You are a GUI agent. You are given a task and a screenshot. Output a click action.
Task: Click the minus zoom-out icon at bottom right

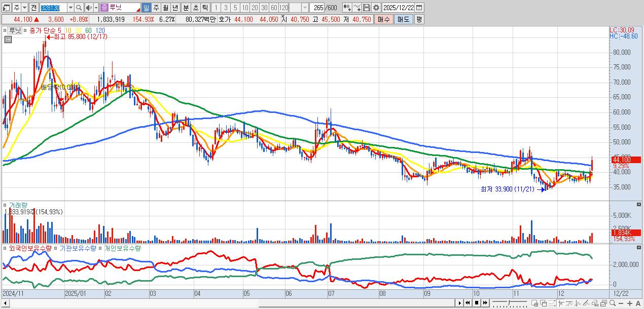621,303
